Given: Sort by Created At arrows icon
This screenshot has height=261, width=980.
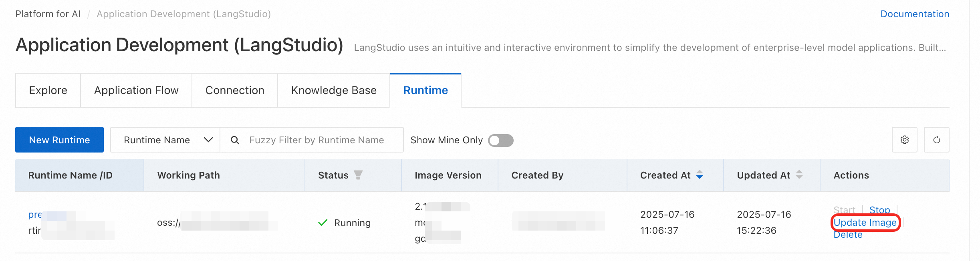Looking at the screenshot, I should click(x=700, y=175).
